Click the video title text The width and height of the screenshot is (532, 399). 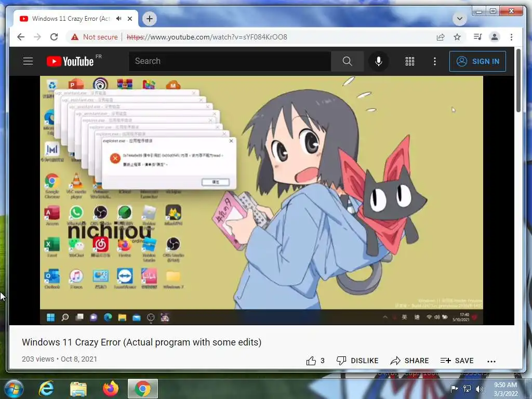[x=141, y=342]
